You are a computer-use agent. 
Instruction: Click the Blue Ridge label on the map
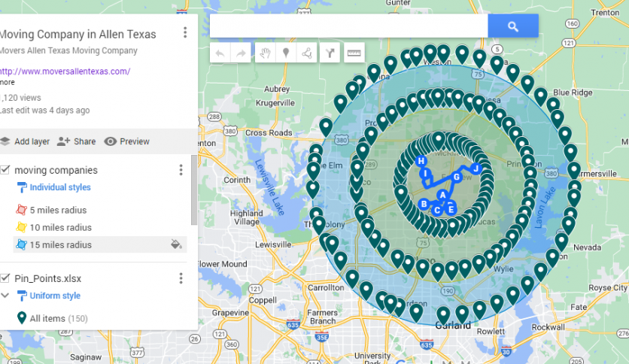click(573, 93)
